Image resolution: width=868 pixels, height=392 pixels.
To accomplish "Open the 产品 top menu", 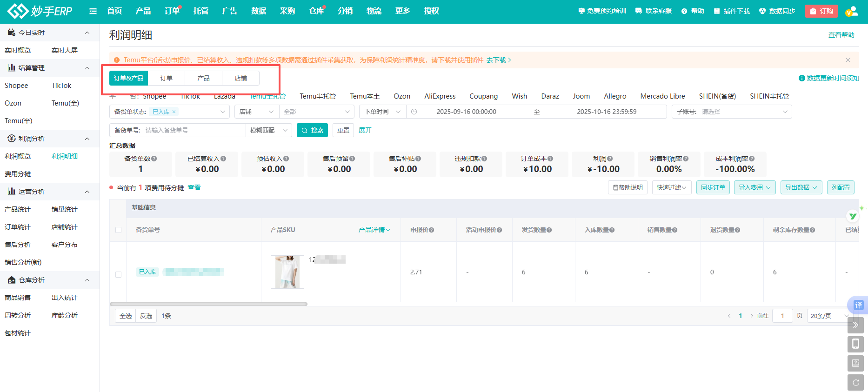I will pos(143,11).
